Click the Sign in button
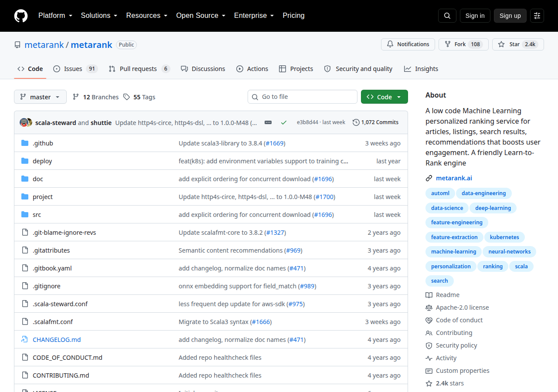558x392 pixels. (x=475, y=16)
